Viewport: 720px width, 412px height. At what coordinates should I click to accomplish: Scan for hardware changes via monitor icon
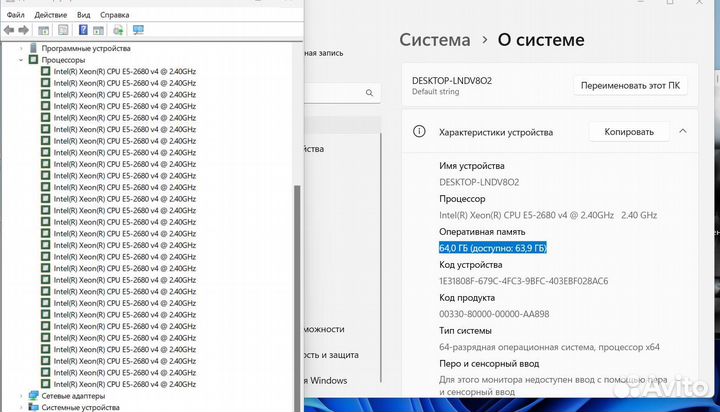138,30
